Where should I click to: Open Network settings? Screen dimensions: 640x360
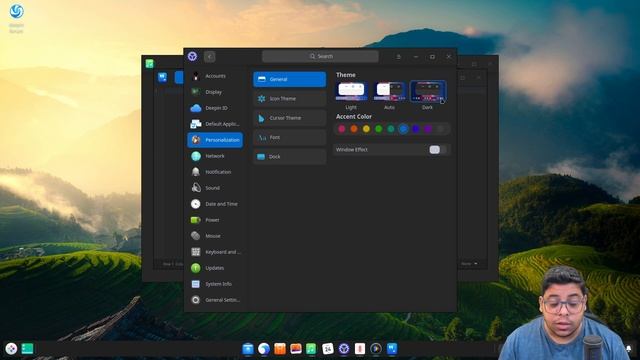215,156
